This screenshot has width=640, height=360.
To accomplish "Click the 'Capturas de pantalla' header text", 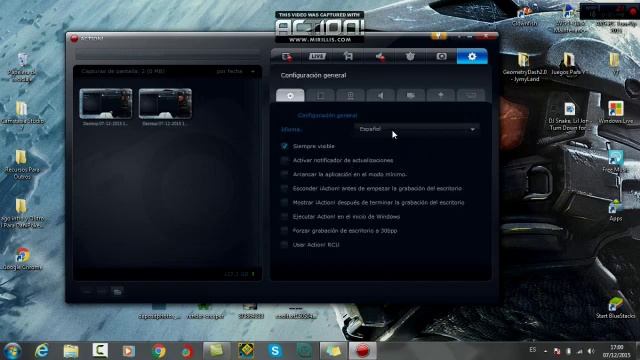I will pos(123,71).
